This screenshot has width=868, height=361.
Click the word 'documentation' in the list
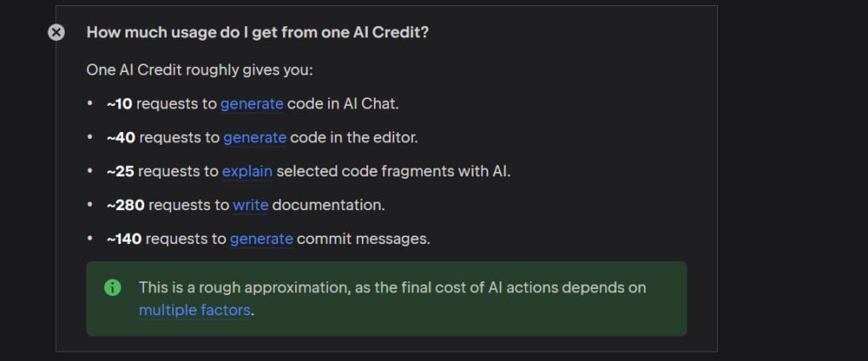click(328, 205)
